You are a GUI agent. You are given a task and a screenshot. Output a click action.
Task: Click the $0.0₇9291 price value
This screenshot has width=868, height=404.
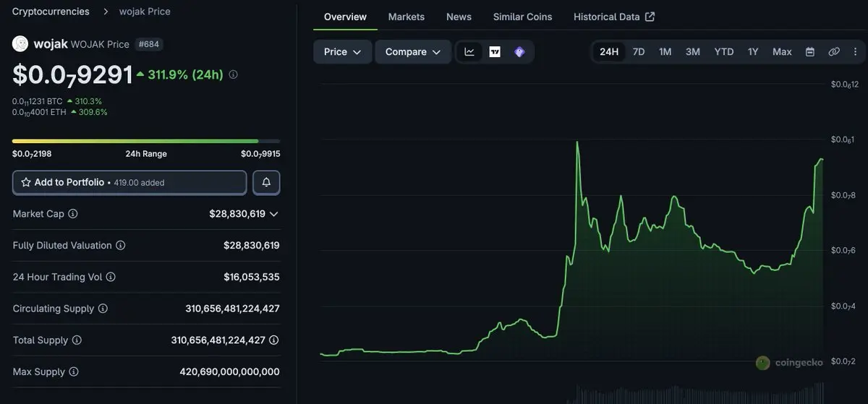click(x=72, y=75)
